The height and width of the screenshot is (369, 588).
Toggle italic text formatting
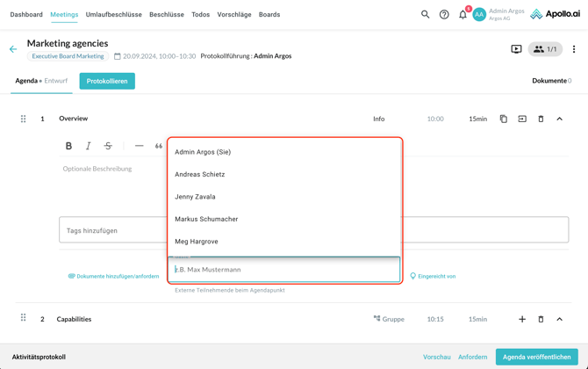coord(88,146)
